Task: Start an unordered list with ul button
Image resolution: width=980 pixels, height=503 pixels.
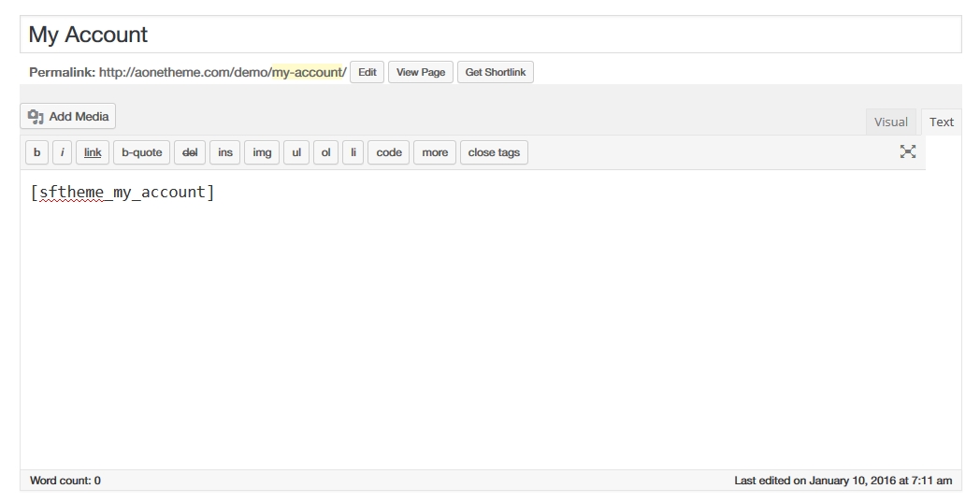Action: (296, 152)
